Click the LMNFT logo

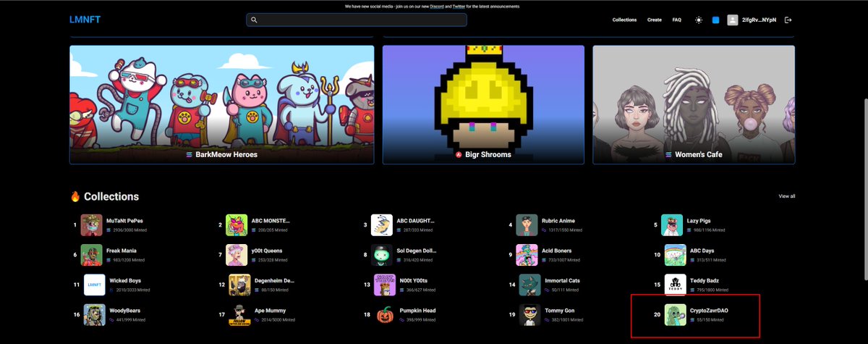click(85, 20)
